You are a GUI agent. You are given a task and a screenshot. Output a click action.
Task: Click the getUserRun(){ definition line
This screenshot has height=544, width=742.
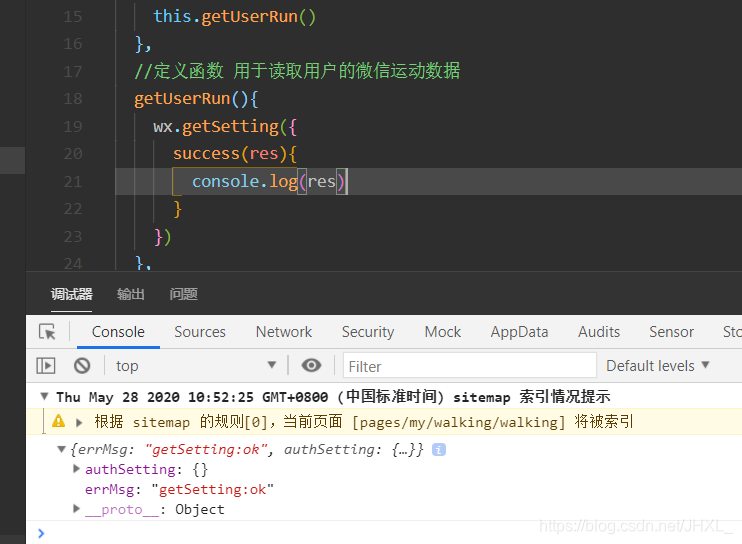[x=196, y=98]
